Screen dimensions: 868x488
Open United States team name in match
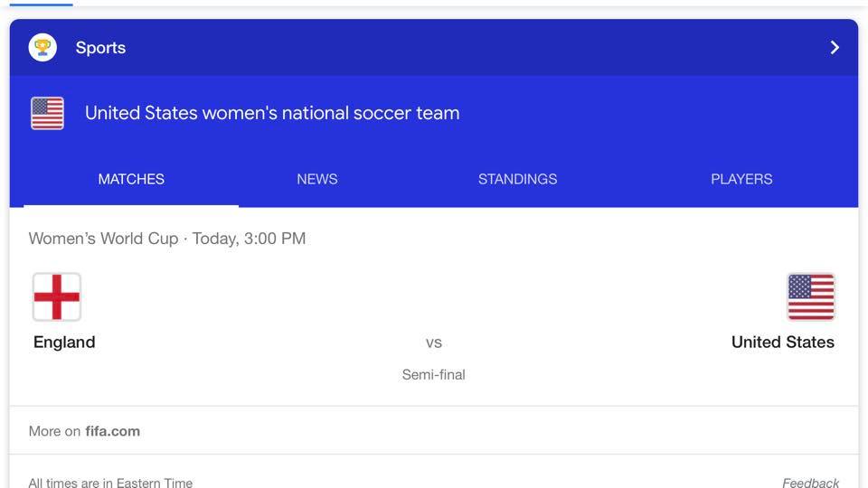click(x=783, y=342)
